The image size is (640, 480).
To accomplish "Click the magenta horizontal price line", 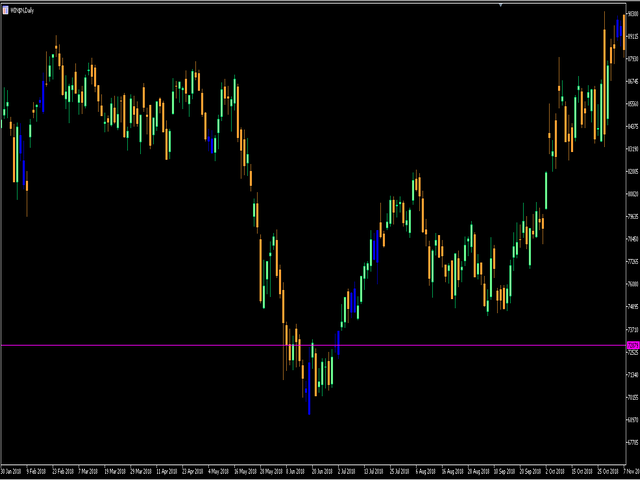I will (313, 345).
